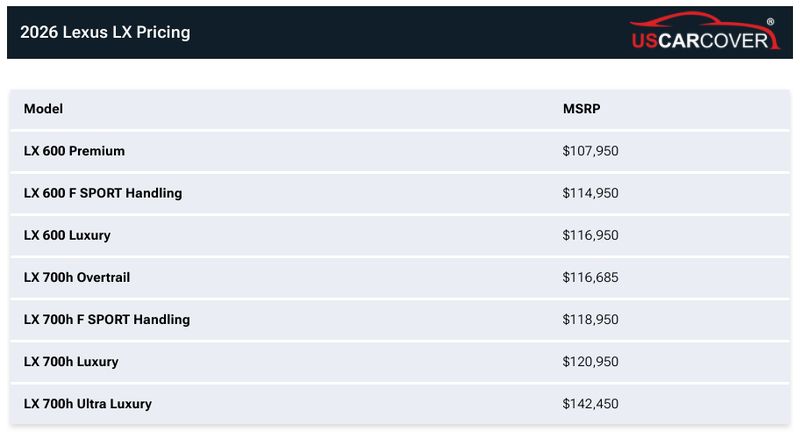Click the $120,950 price value
The height and width of the screenshot is (439, 800).
tap(591, 362)
